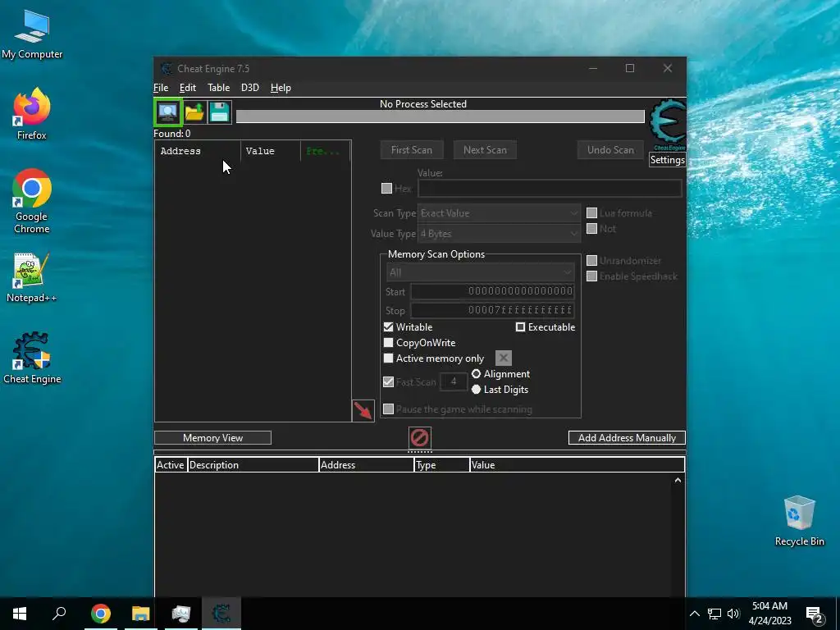Open Cheat Engine desktop shortcut

32,358
